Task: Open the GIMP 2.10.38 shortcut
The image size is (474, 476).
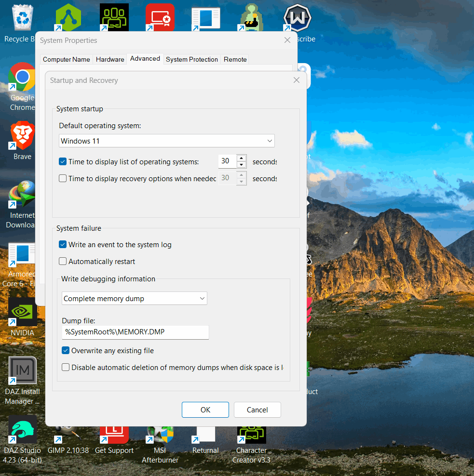Action: tap(68, 435)
